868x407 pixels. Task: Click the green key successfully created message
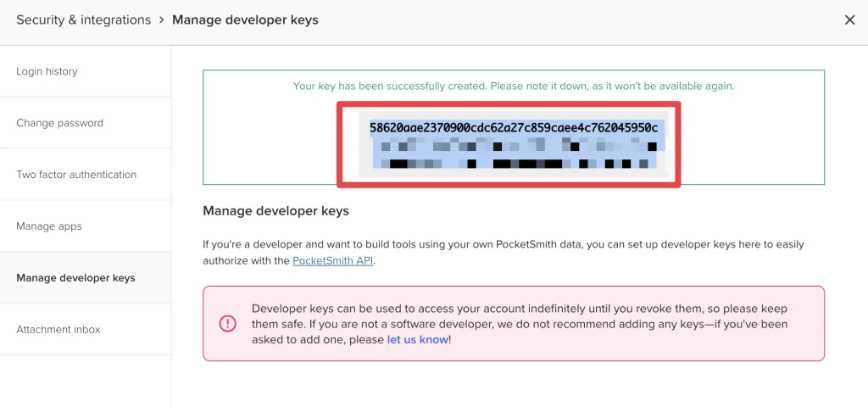pos(513,86)
